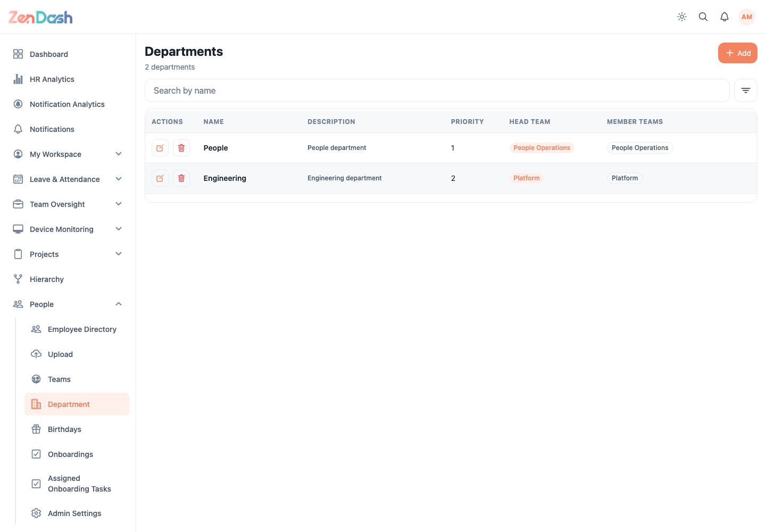Viewport: 766px width, 532px height.
Task: Click the Add department button
Action: (x=738, y=53)
